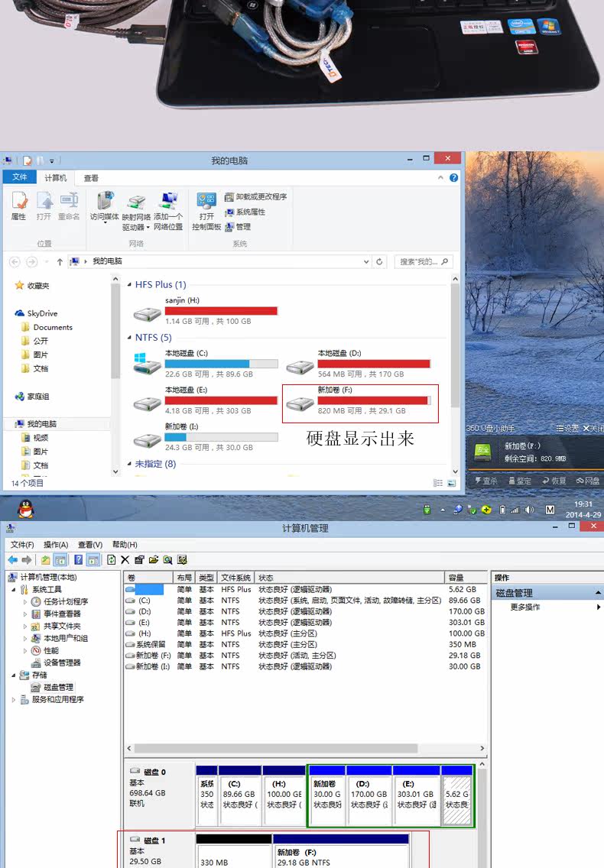Screen dimensions: 604x868
Task: Switch Explorer to details view icon
Action: click(438, 483)
